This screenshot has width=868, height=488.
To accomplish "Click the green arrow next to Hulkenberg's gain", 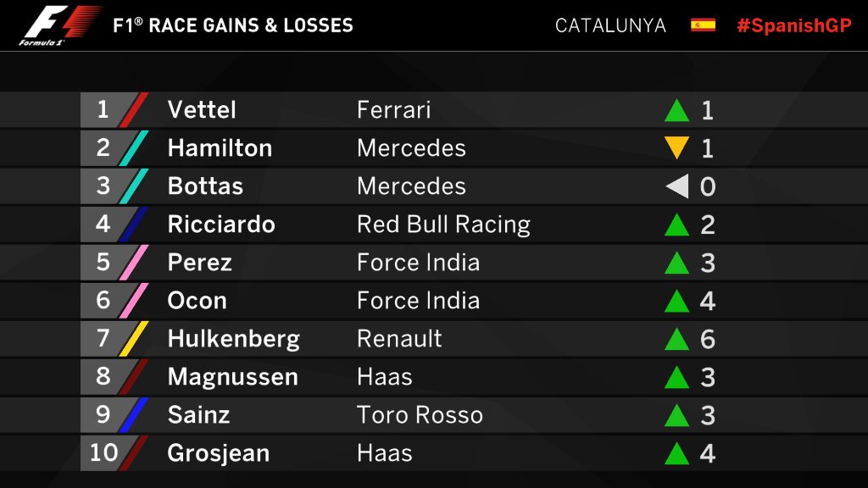I will 676,339.
